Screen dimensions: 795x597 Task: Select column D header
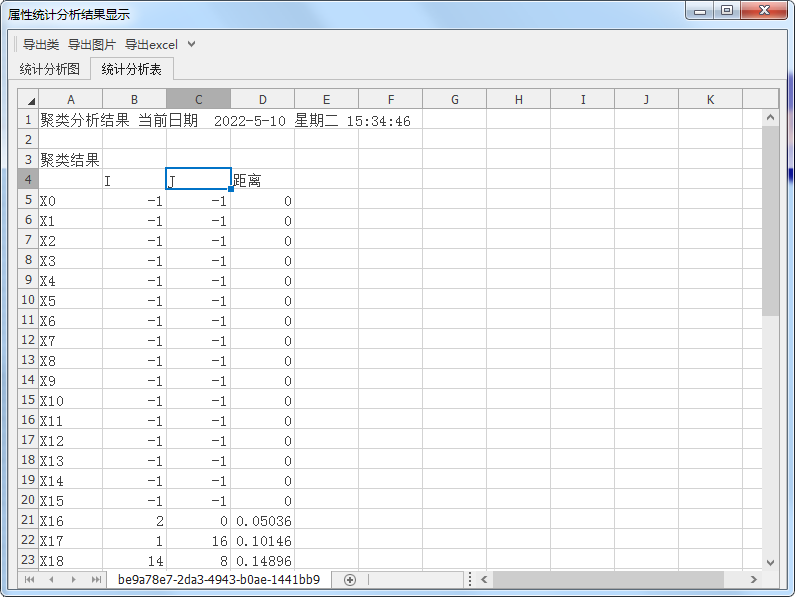tap(262, 99)
